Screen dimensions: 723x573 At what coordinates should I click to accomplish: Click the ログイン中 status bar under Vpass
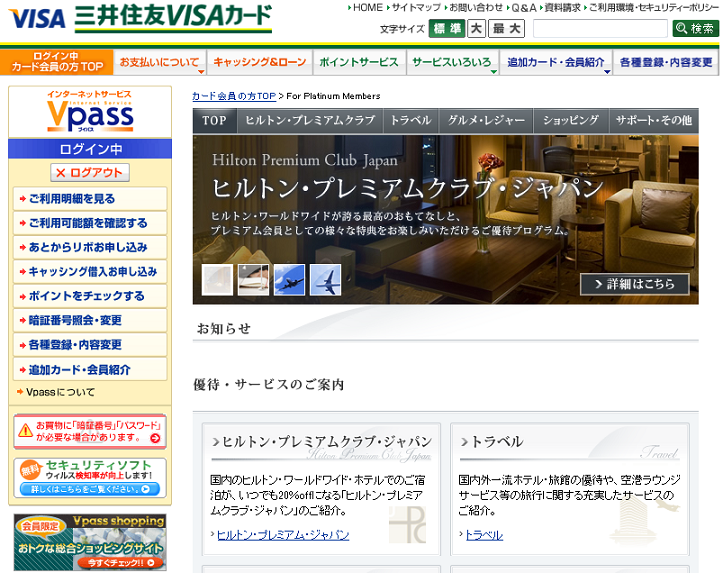coord(90,149)
